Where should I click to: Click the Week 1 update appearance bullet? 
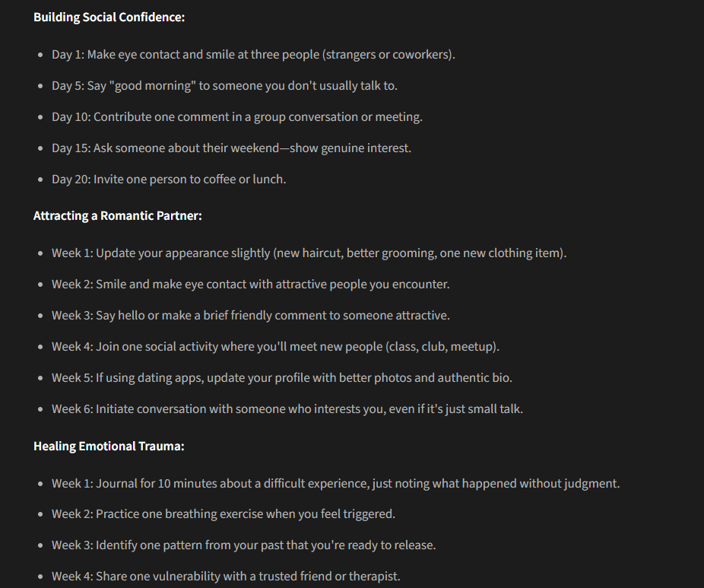click(x=309, y=253)
